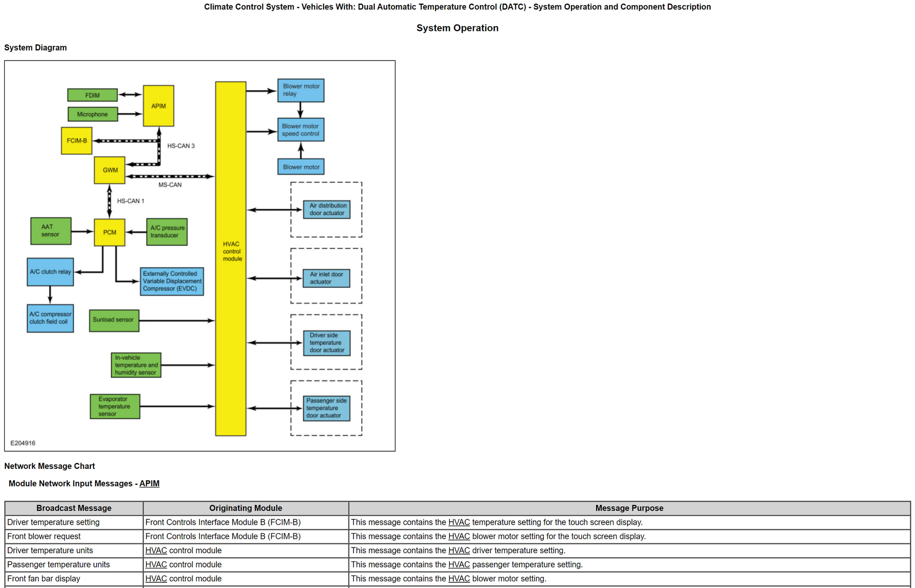Click the APIM link in the heading
The height and width of the screenshot is (588, 915).
pyautogui.click(x=149, y=483)
